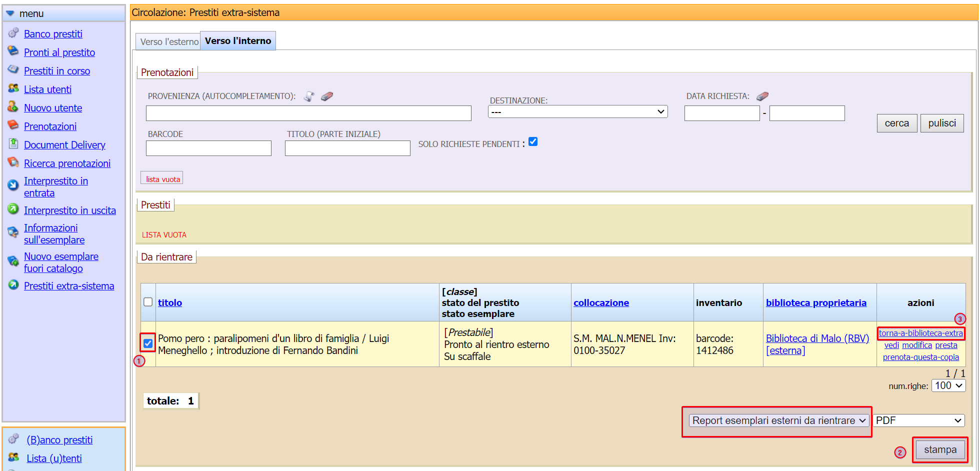Viewport: 980px width, 471px height.
Task: Click the Lista utenti people icon
Action: (x=13, y=88)
